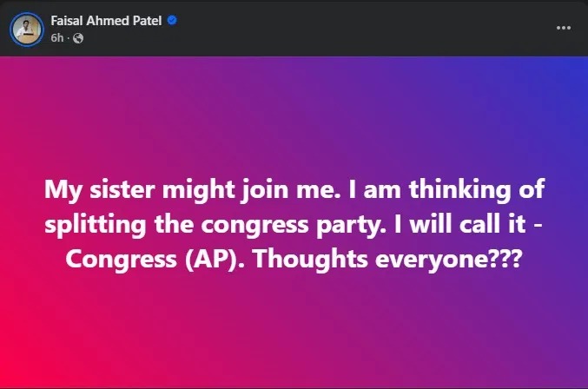The width and height of the screenshot is (588, 389).
Task: Click the purple area above the post text
Action: click(294, 113)
